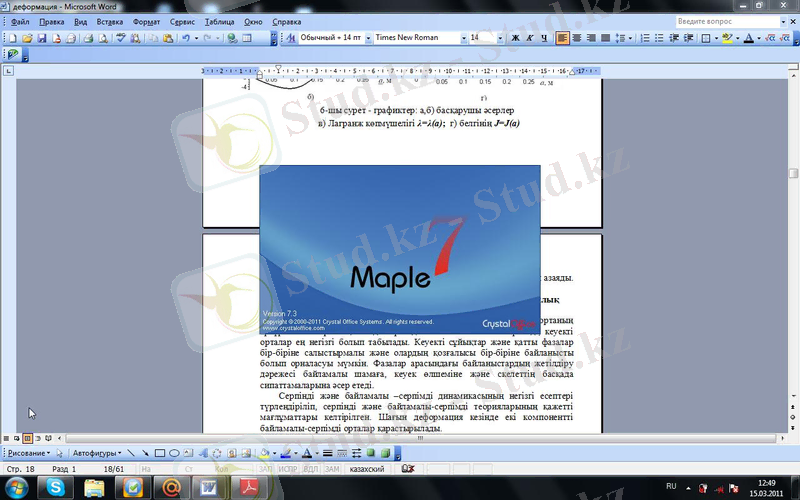
Task: Open Adobe Reader from taskbar
Action: point(248,488)
